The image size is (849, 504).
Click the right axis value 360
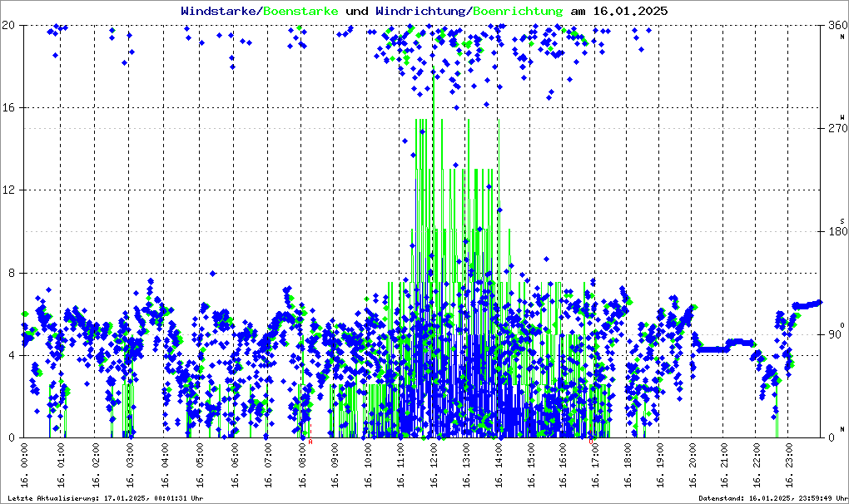point(837,25)
